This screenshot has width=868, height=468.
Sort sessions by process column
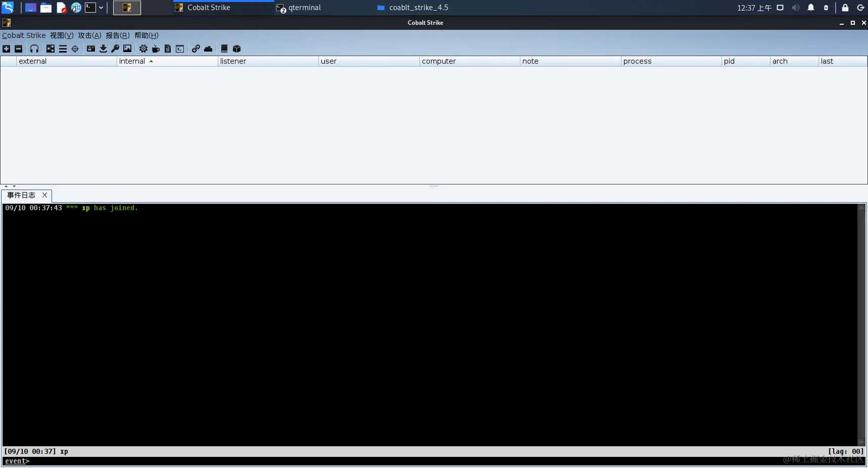coord(671,61)
